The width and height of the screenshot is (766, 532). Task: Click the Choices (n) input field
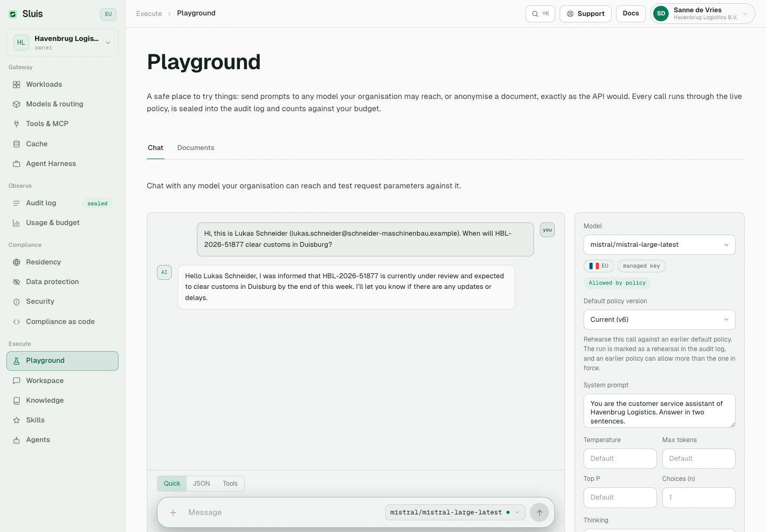pyautogui.click(x=699, y=497)
